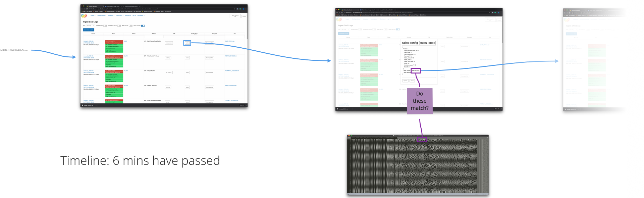The image size is (644, 198).
Task: Bookmark the page with the star in left window
Action: [x=235, y=9]
